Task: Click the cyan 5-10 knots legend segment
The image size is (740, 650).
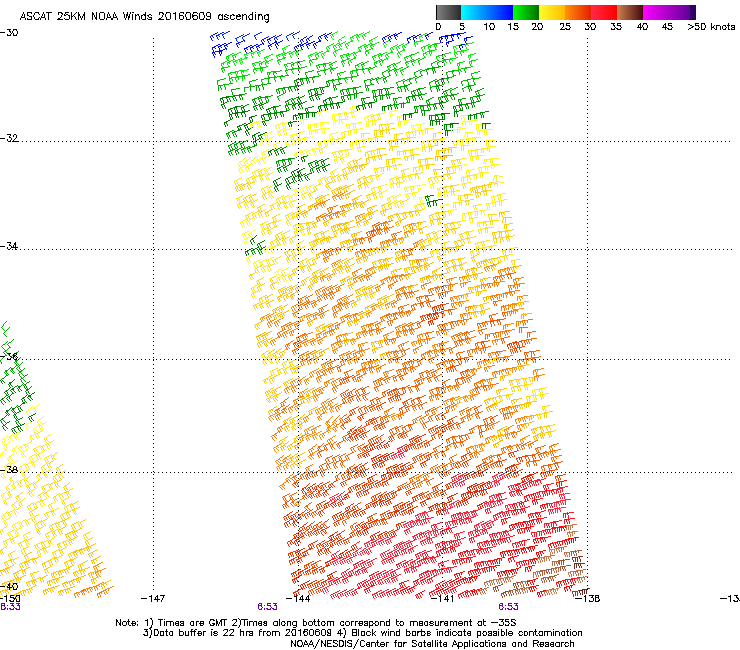Action: tap(473, 12)
